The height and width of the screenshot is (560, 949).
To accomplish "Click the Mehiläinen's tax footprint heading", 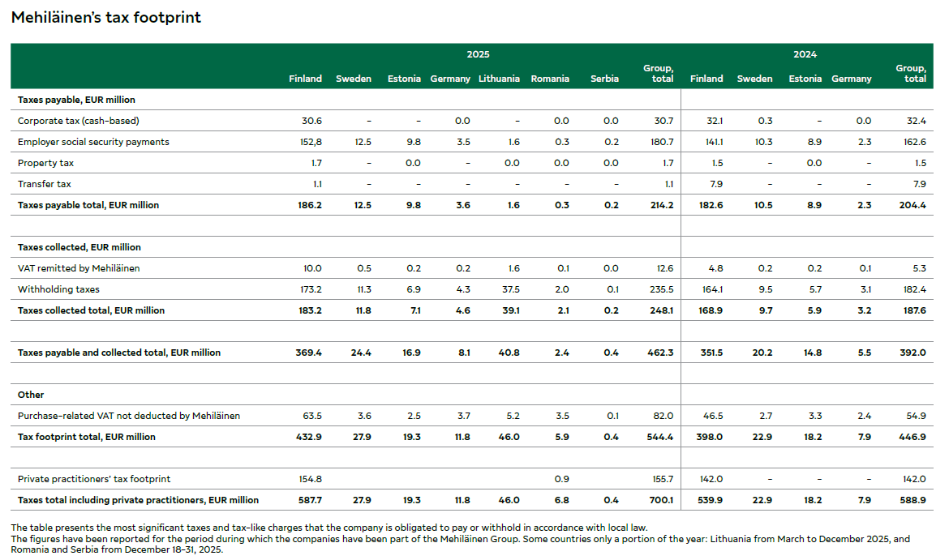I will point(105,18).
